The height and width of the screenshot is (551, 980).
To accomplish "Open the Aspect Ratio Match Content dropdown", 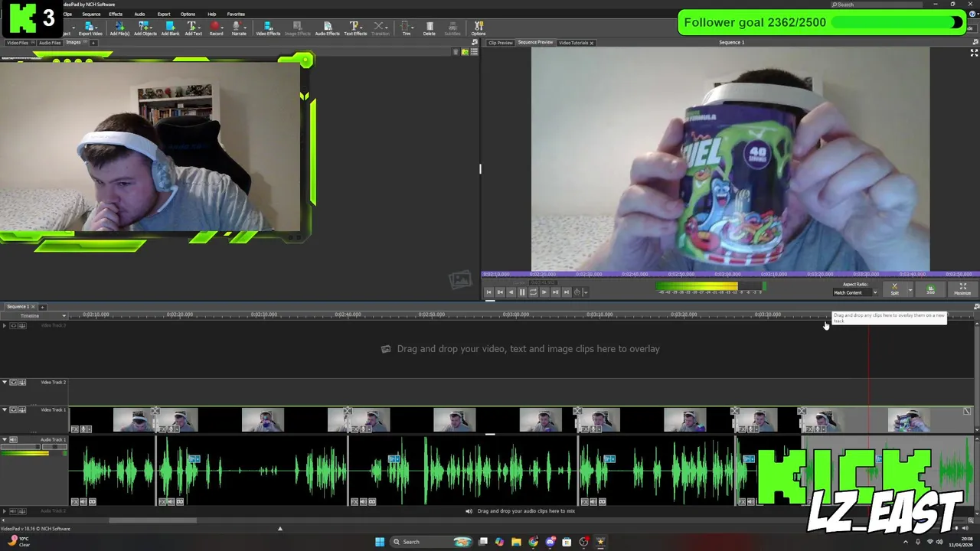I will 855,292.
